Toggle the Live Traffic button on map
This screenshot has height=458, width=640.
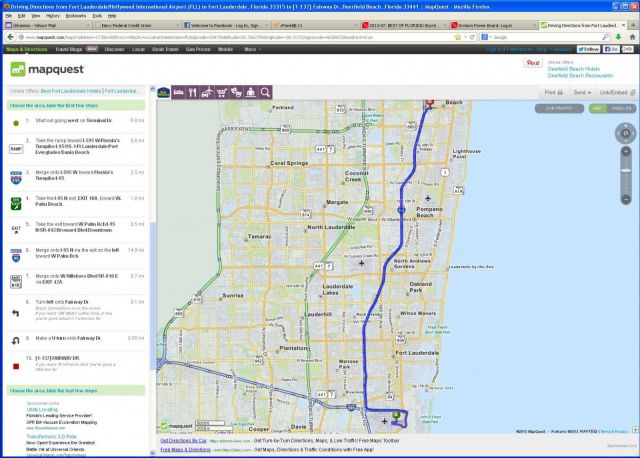coord(559,109)
